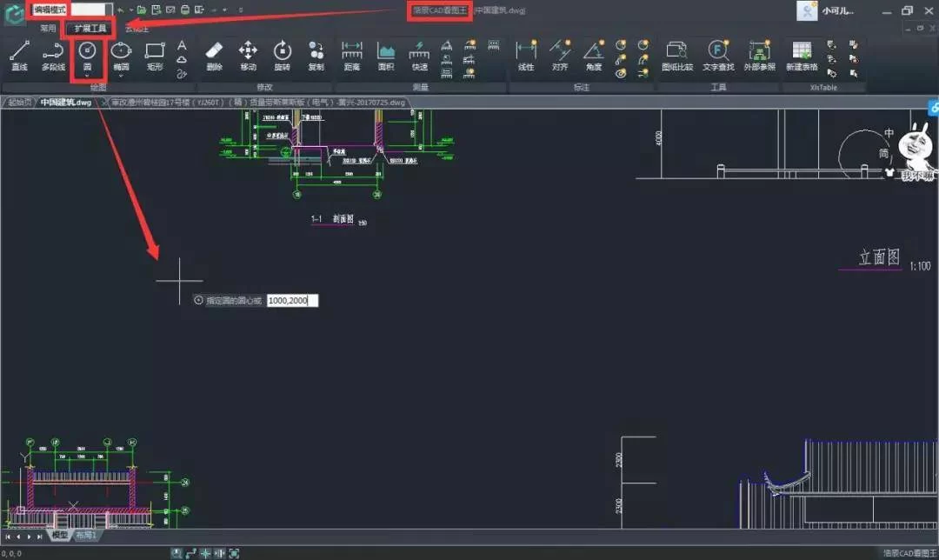Select the 多段线 polyline tool
Screen dimensions: 939x560
pyautogui.click(x=53, y=56)
